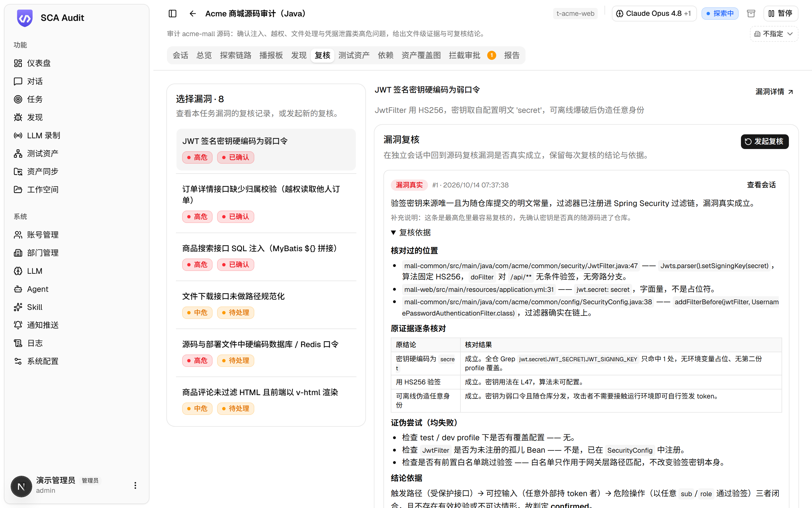The width and height of the screenshot is (812, 508).
Task: Open 测试资产 in the sidebar
Action: (x=76, y=154)
